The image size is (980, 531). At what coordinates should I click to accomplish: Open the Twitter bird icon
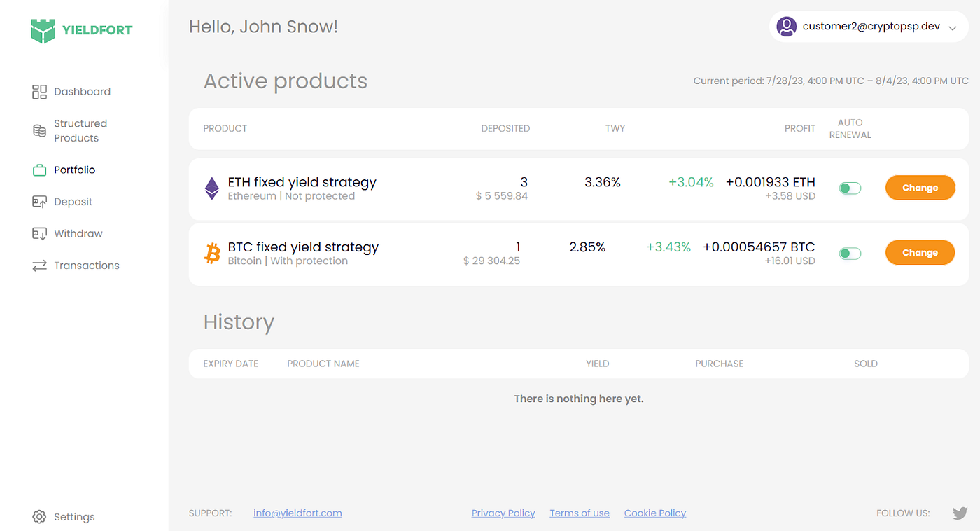tap(960, 513)
